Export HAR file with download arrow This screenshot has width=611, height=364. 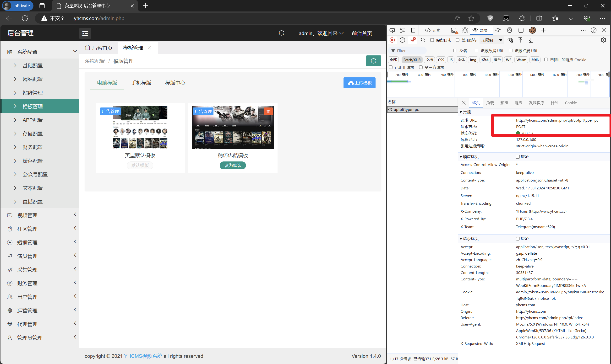click(x=531, y=40)
